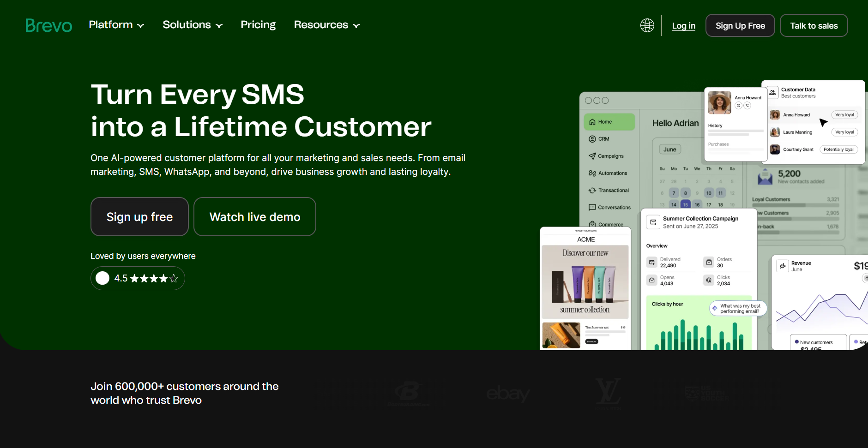Open the language selector globe icon
Screen dimensions: 868x448
(x=647, y=25)
